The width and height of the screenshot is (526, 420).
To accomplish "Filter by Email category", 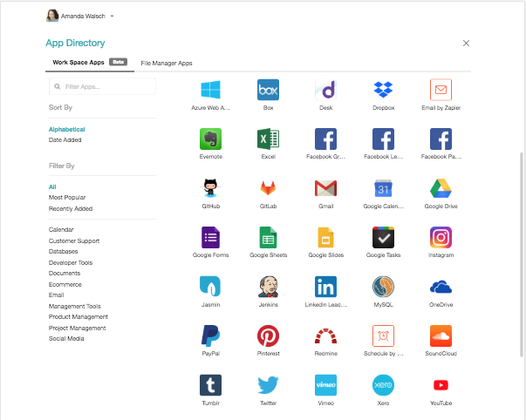I will click(56, 295).
